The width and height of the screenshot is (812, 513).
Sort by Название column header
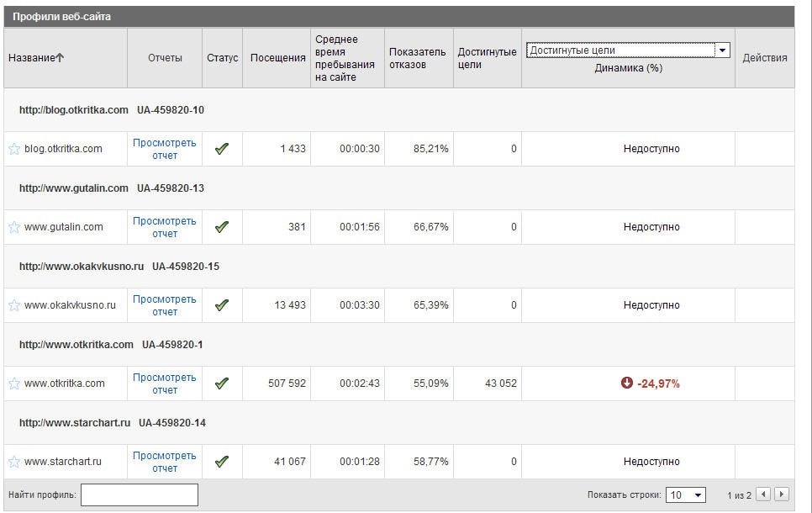point(36,58)
